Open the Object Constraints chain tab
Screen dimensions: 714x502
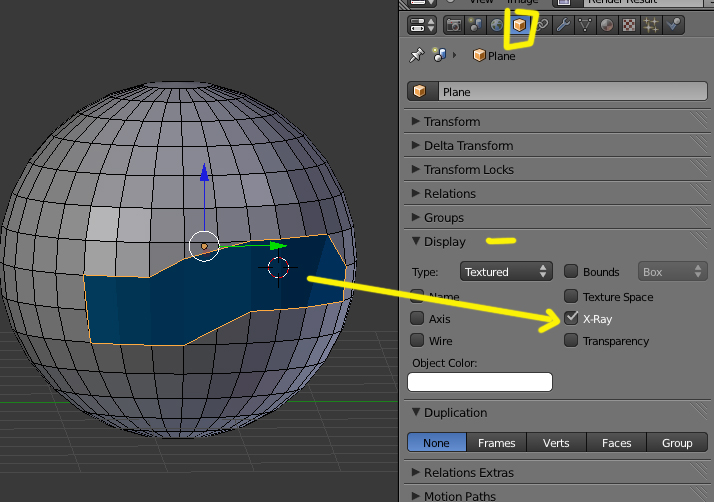[541, 25]
